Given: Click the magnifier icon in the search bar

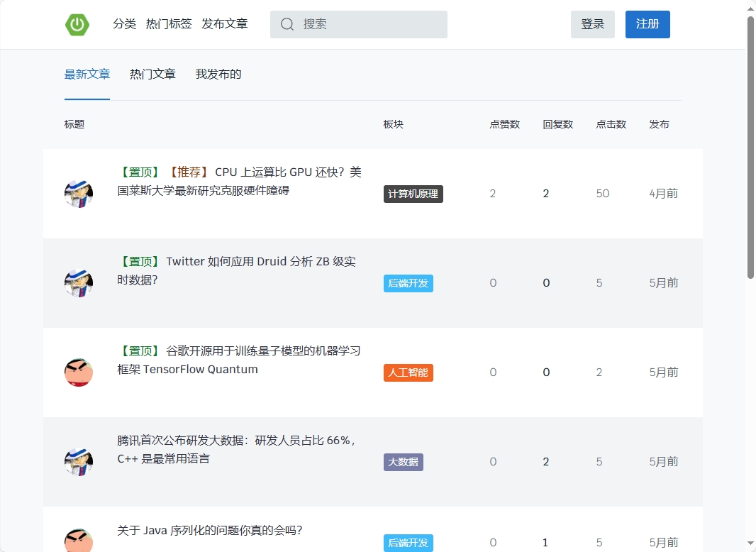Looking at the screenshot, I should click(x=287, y=24).
